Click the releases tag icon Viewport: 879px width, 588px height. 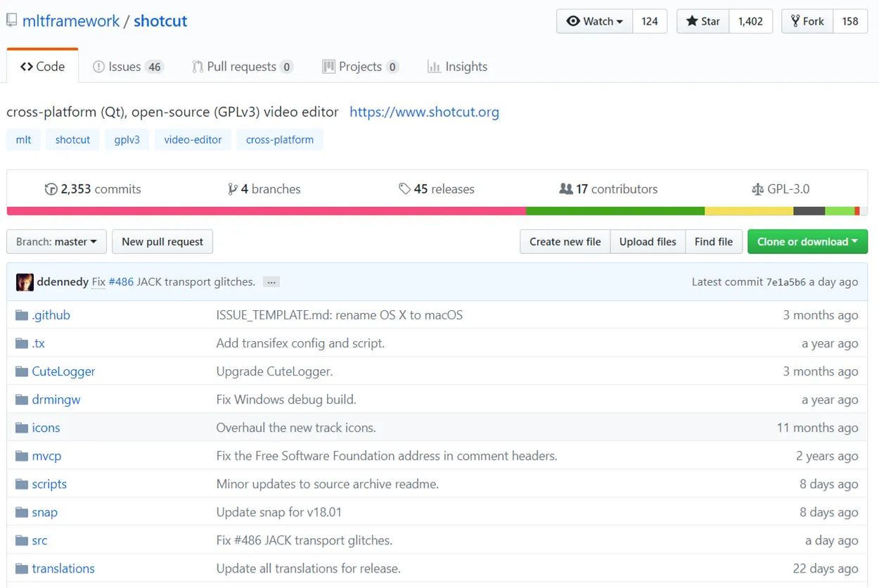pyautogui.click(x=404, y=189)
